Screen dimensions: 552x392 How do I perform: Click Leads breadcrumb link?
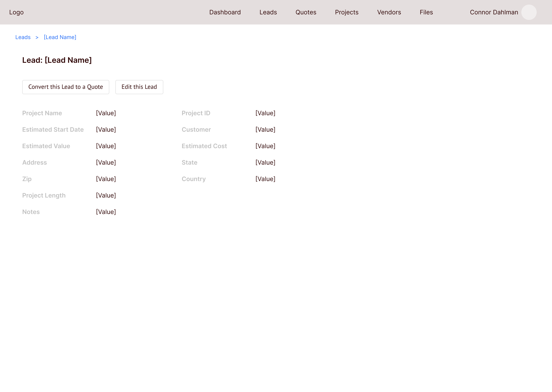tap(23, 37)
